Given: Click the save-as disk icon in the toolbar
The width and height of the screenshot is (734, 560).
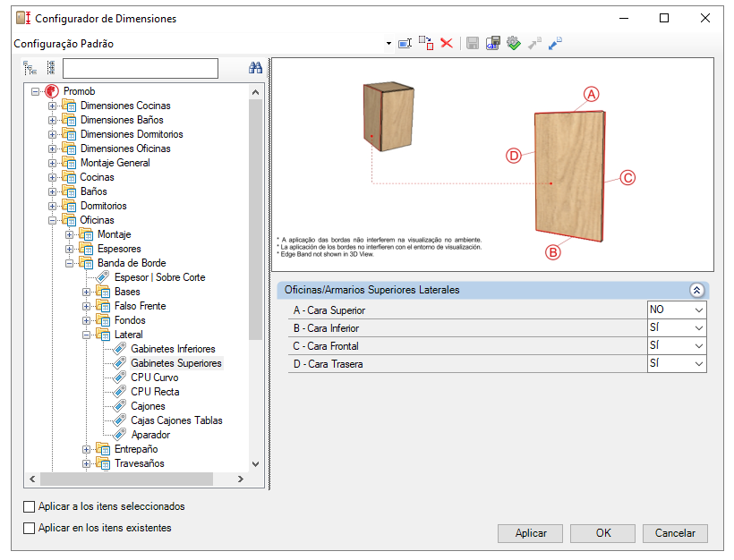Looking at the screenshot, I should pos(493,44).
